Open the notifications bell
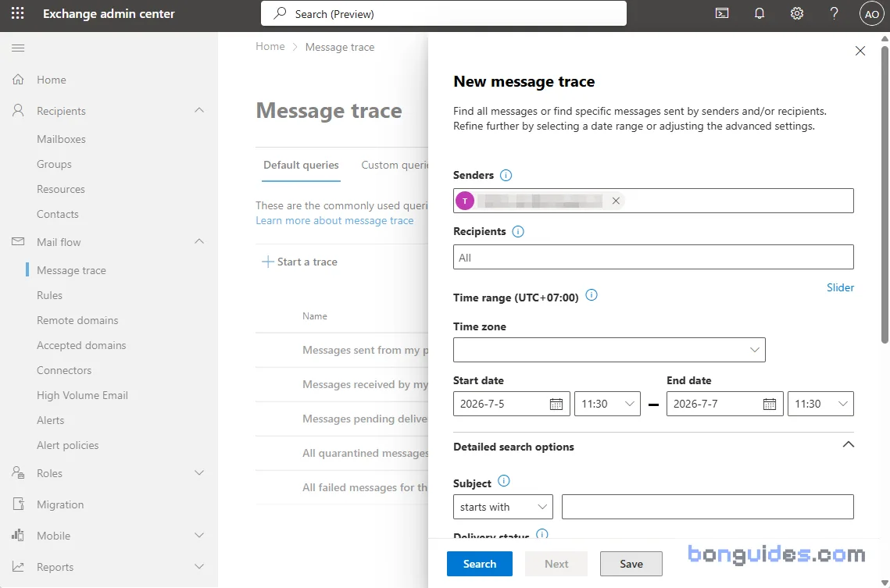Screen dimensions: 890x588 tap(760, 13)
